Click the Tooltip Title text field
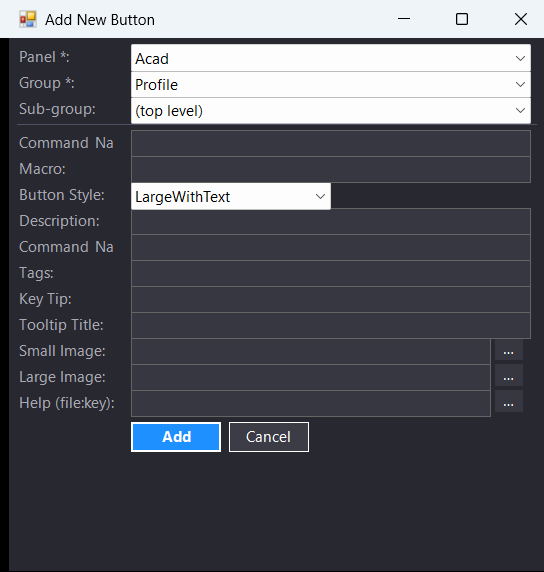This screenshot has width=544, height=572. [331, 325]
